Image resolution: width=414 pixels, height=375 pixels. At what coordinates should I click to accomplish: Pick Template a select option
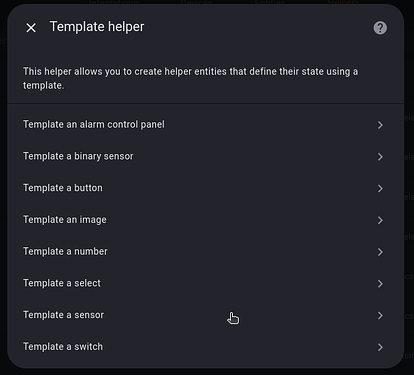(205, 283)
